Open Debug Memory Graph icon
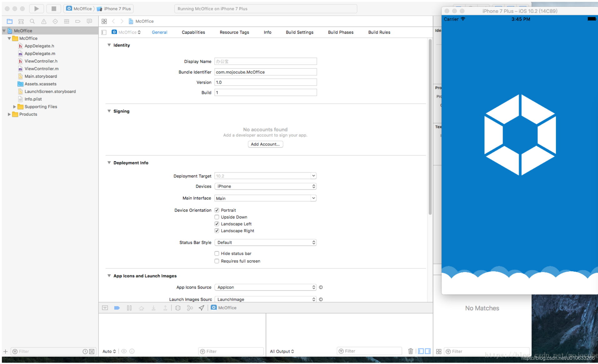The image size is (598, 364). [x=190, y=308]
